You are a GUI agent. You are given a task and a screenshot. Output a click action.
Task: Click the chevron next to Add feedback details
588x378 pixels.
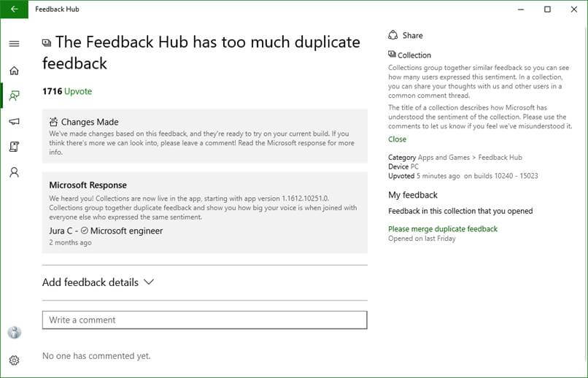pos(149,282)
